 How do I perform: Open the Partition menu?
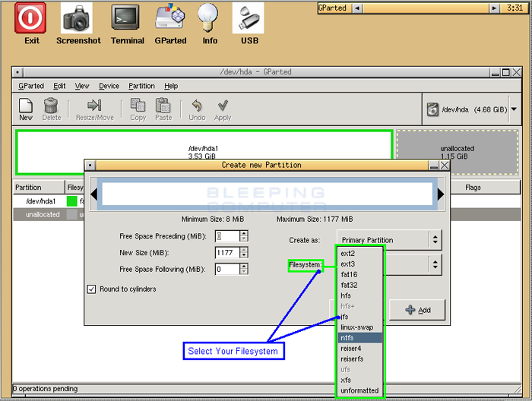pyautogui.click(x=141, y=86)
